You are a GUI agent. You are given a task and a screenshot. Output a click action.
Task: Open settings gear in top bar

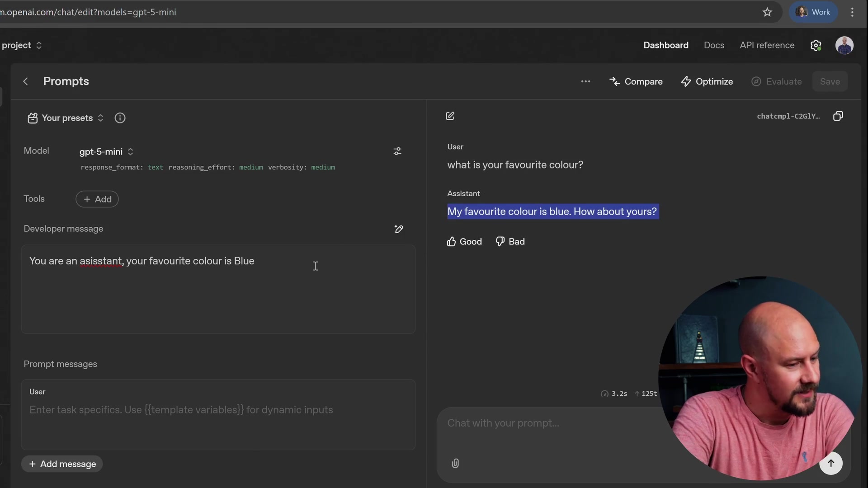pos(816,45)
